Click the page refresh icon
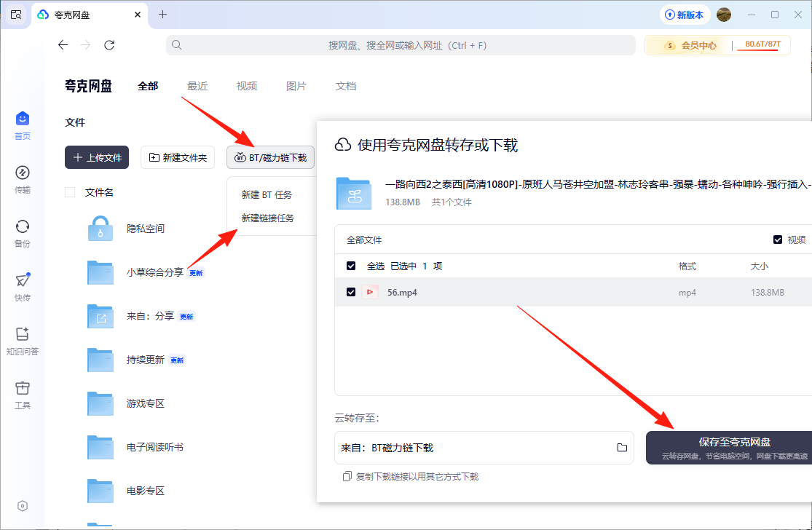812x530 pixels. pos(109,45)
